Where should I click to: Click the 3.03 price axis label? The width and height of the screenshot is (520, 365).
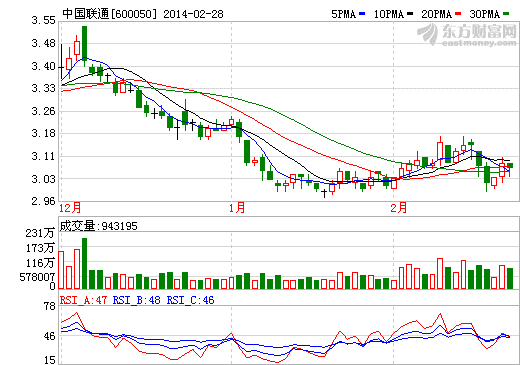[44, 179]
